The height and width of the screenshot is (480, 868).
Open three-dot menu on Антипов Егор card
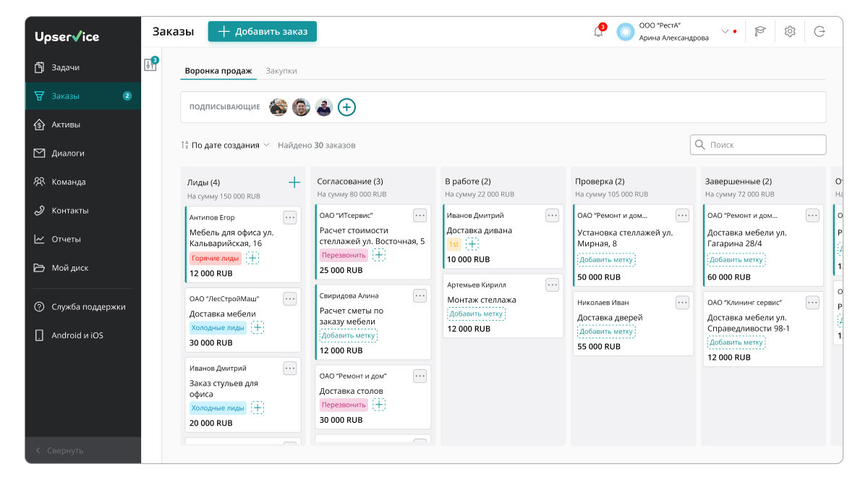pos(289,217)
